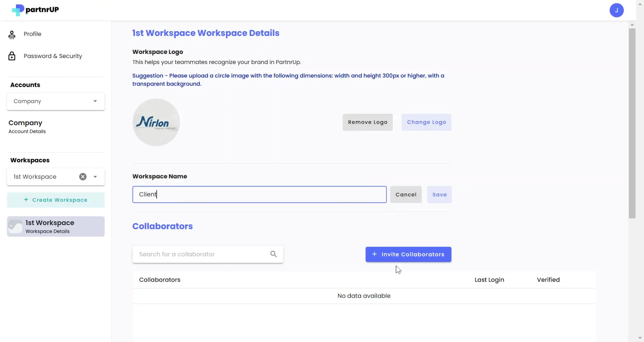The width and height of the screenshot is (644, 342).
Task: Click the search magnifier in collaborator search
Action: pyautogui.click(x=273, y=254)
